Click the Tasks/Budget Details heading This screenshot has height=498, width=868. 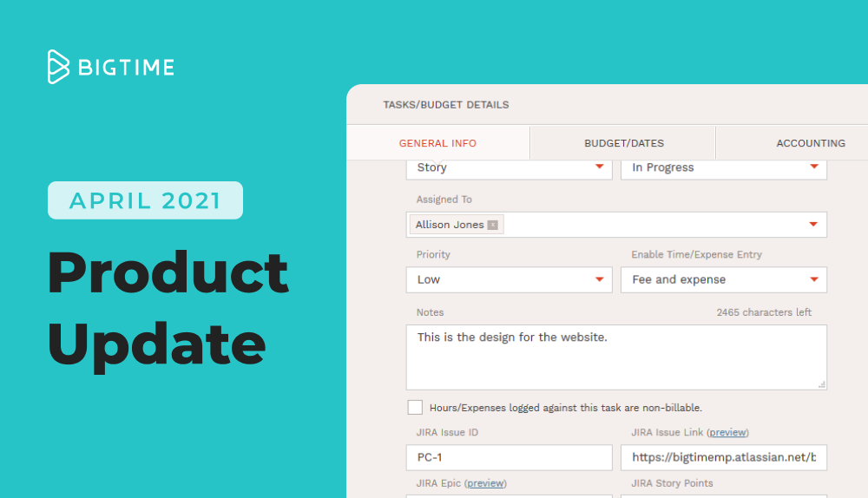[x=445, y=105]
